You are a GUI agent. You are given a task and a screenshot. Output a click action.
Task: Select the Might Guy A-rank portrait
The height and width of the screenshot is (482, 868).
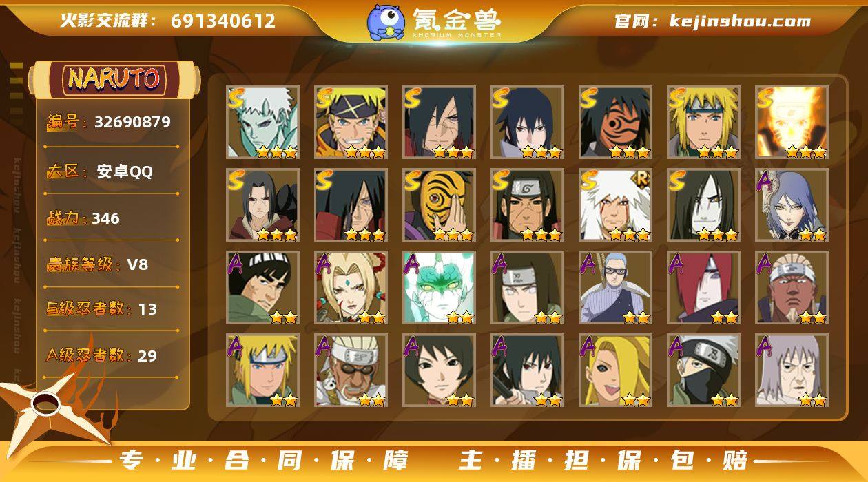(263, 288)
